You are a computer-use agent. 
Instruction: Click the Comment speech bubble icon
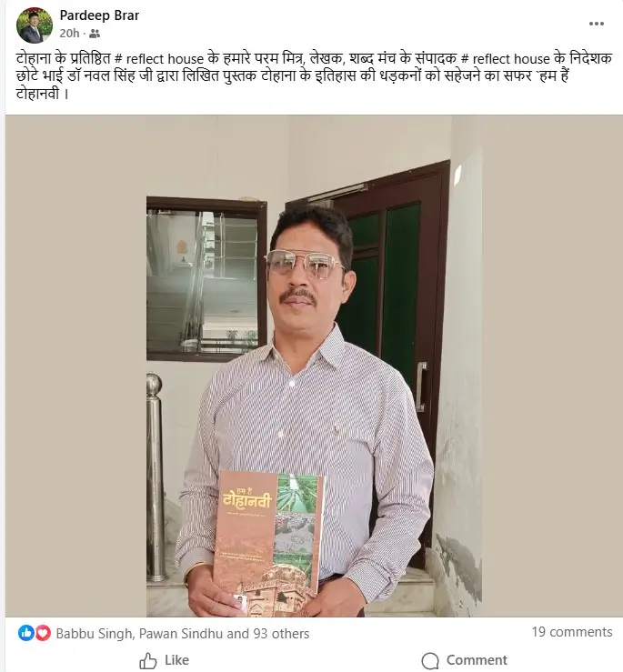click(x=430, y=660)
